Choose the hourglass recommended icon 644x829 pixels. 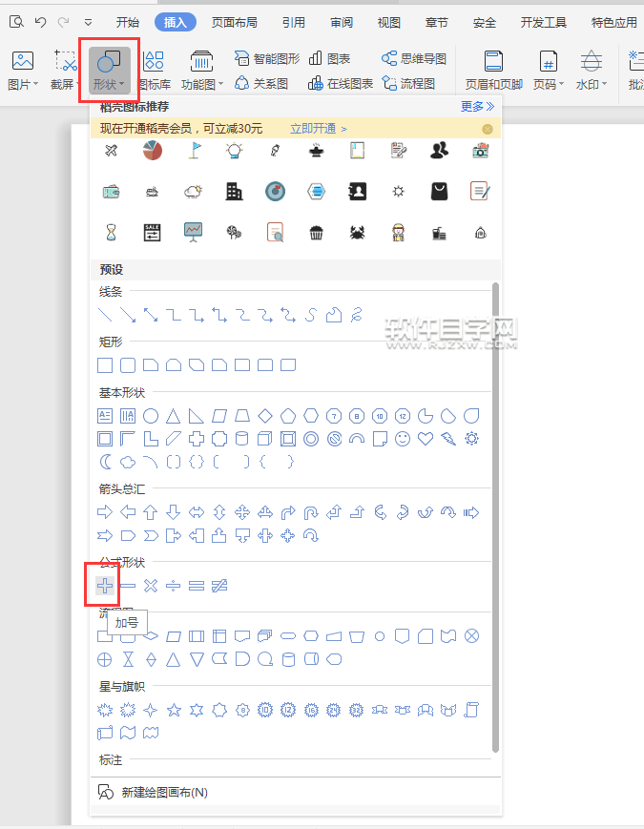point(111,232)
